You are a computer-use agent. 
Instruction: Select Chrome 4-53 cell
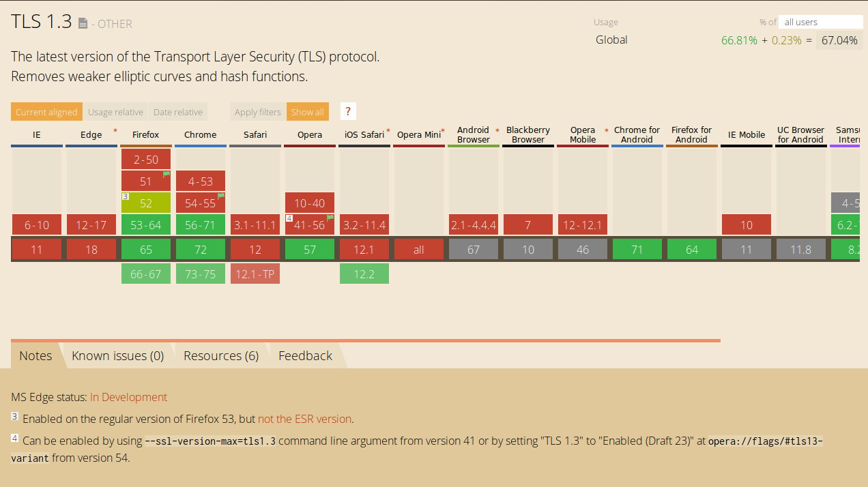201,181
